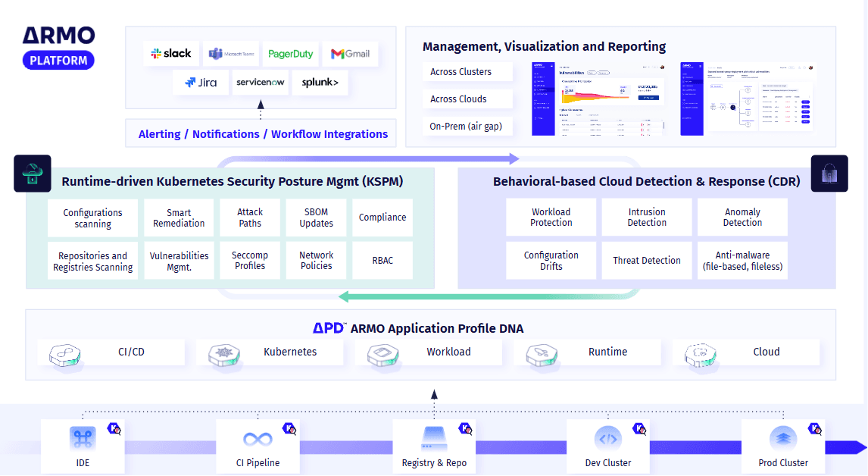
Task: Click the PagerDuty integration icon
Action: click(x=291, y=54)
